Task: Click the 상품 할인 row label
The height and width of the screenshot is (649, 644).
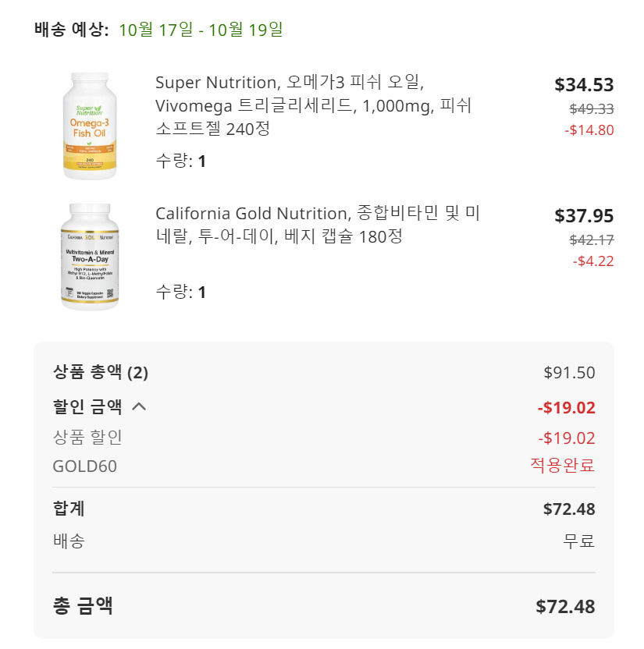Action: pyautogui.click(x=87, y=438)
